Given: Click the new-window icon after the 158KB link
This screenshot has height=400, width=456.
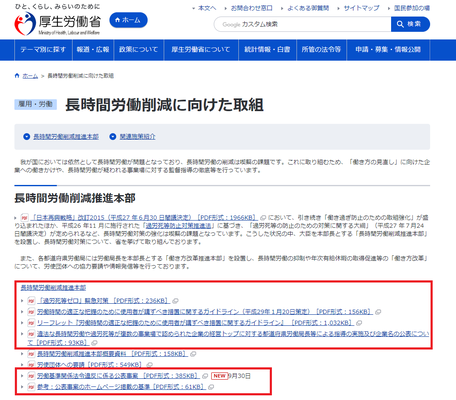Looking at the screenshot, I should (193, 354).
